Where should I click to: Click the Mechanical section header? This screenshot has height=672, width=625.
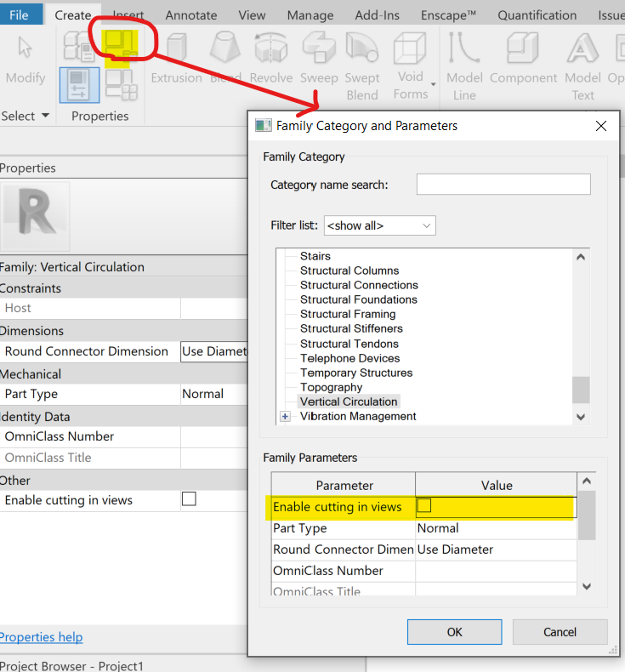(x=124, y=373)
